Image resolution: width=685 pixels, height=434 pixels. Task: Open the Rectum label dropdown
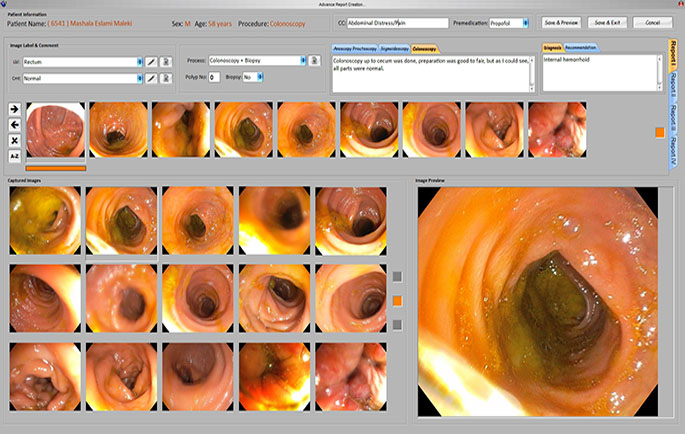click(x=138, y=62)
